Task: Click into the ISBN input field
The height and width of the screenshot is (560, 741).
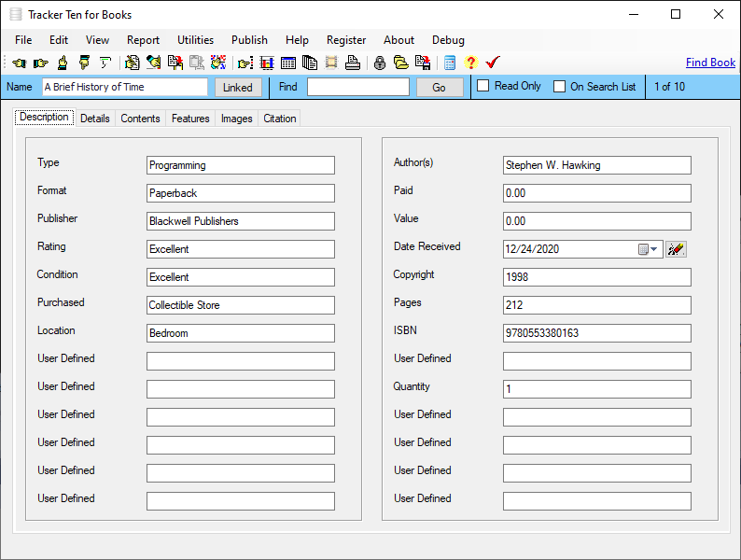Action: pos(596,333)
